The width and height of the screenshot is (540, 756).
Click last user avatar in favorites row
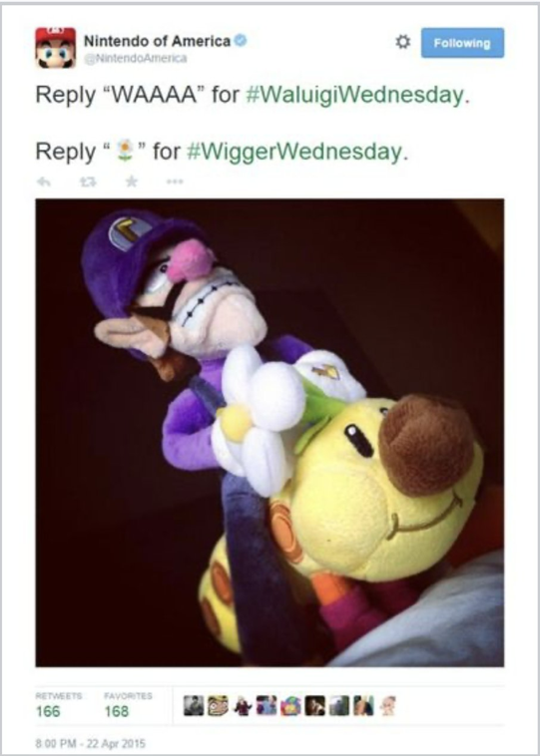(x=386, y=707)
